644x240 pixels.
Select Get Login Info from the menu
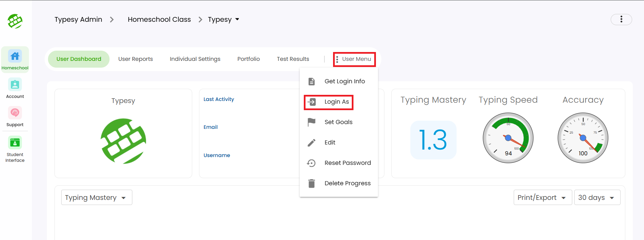point(339,81)
